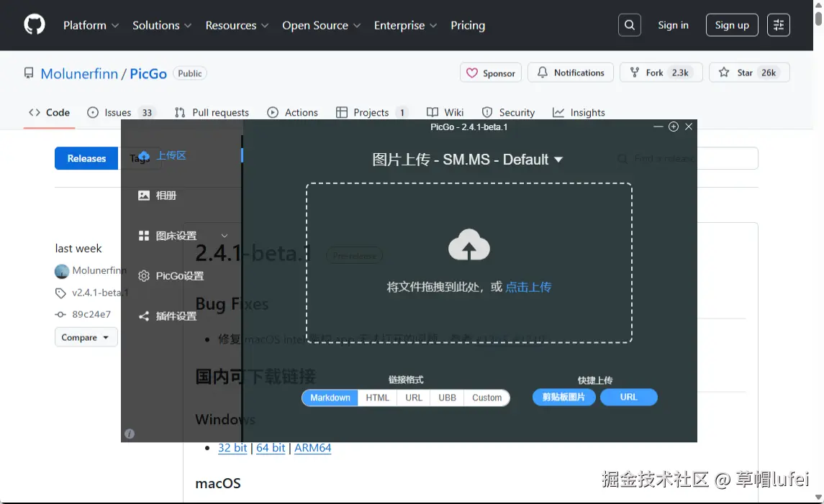Image resolution: width=824 pixels, height=504 pixels.
Task: Open the Actions tab
Action: click(x=292, y=112)
